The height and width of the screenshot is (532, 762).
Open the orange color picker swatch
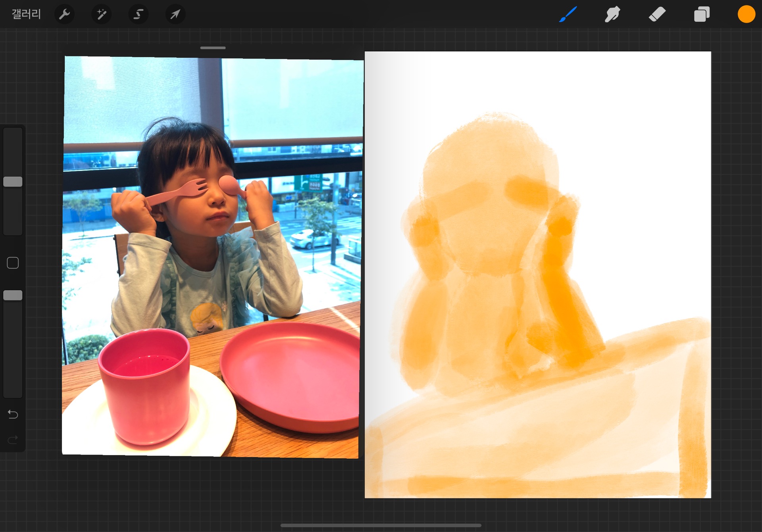[x=746, y=14]
